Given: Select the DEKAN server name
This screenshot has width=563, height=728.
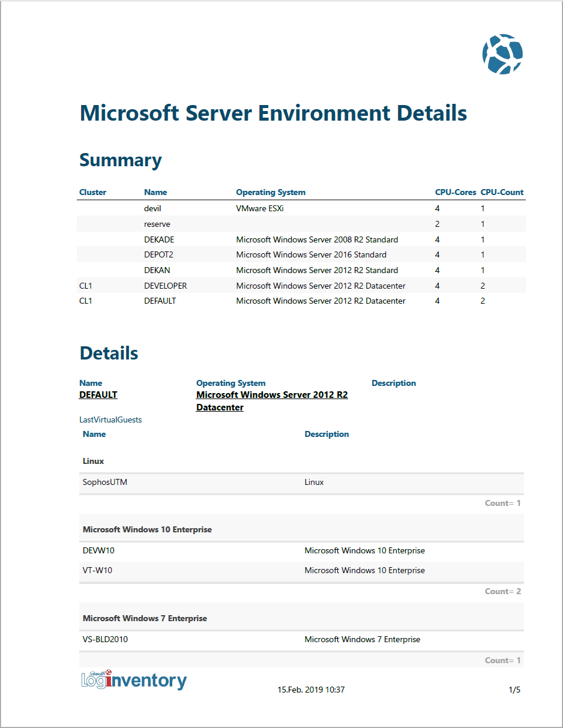Looking at the screenshot, I should click(157, 270).
